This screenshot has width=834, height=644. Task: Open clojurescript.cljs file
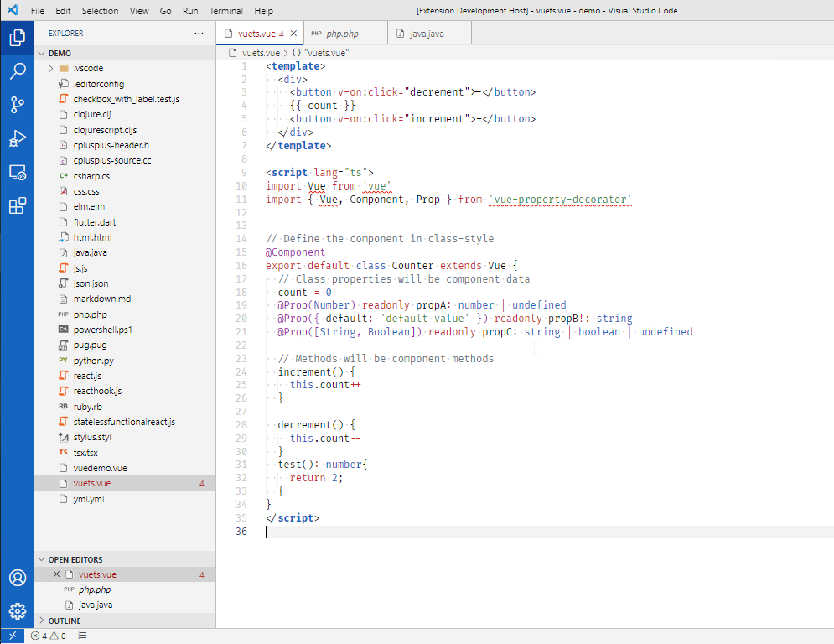pyautogui.click(x=125, y=130)
